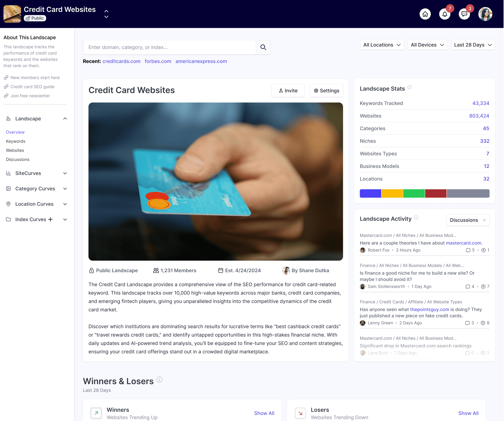Focus the domain, category, or index search field
Viewport: 504px width, 421px height.
click(169, 47)
